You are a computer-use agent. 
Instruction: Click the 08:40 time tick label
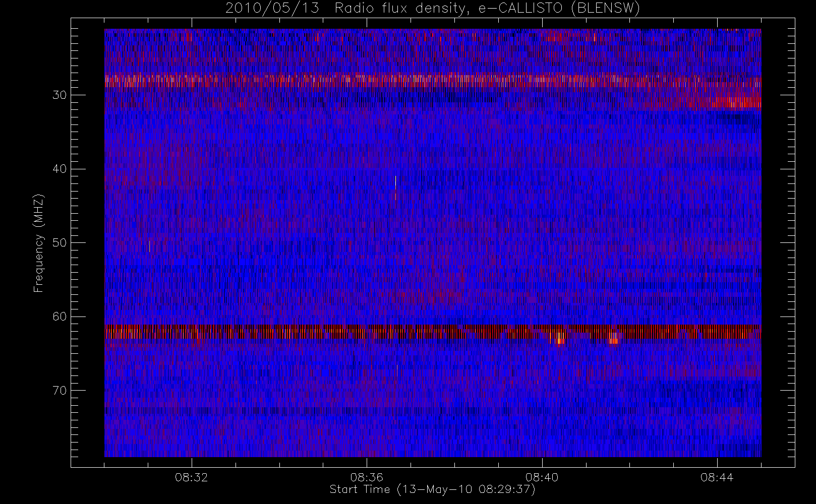542,477
